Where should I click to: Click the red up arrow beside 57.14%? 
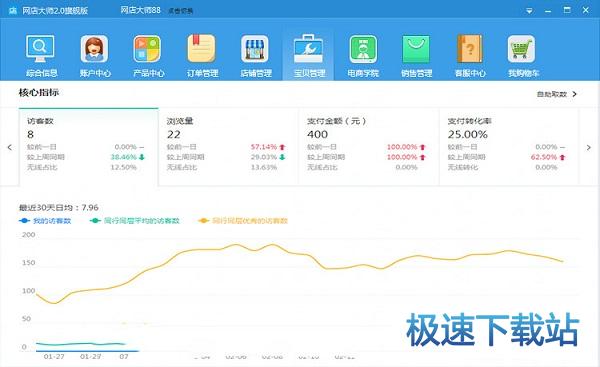282,147
